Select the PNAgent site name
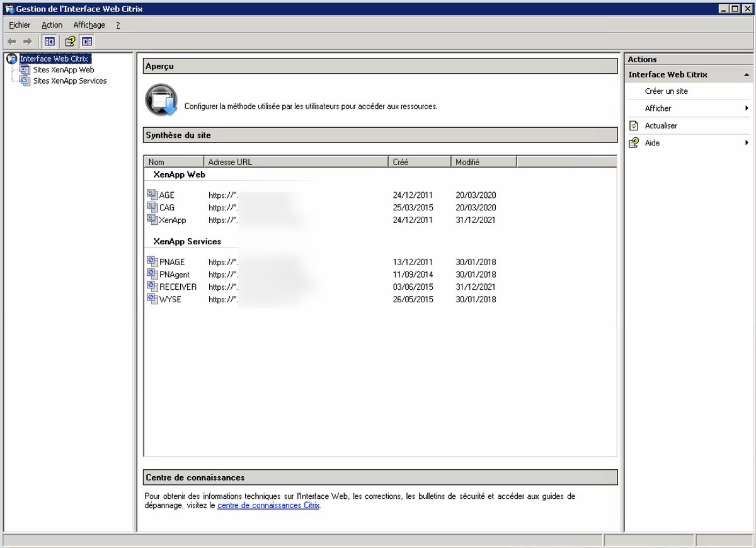756x548 pixels. [x=174, y=275]
